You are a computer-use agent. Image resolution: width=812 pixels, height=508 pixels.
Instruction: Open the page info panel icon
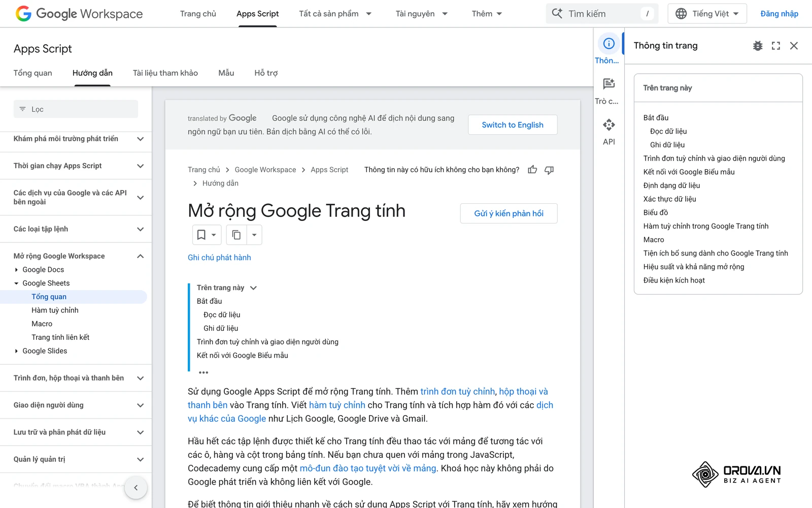(x=609, y=44)
